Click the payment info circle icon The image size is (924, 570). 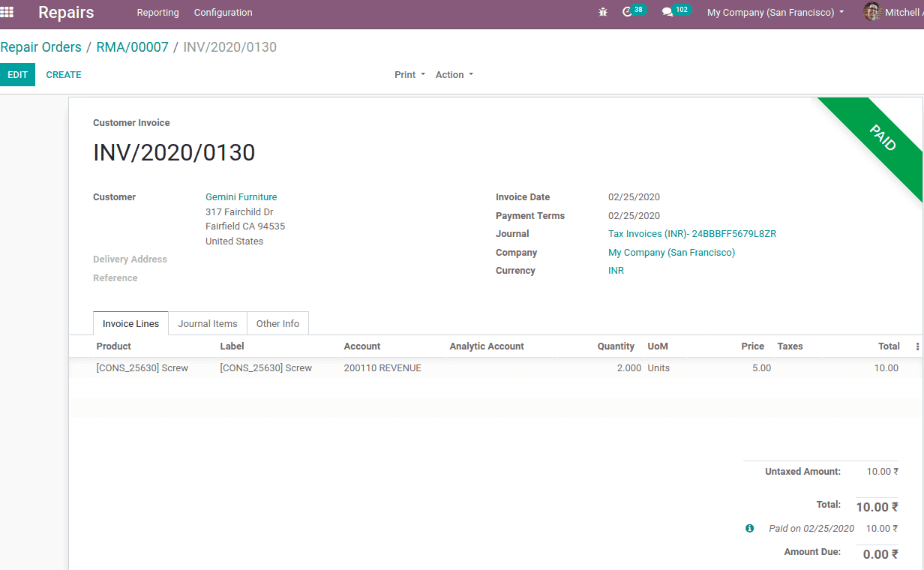click(749, 529)
